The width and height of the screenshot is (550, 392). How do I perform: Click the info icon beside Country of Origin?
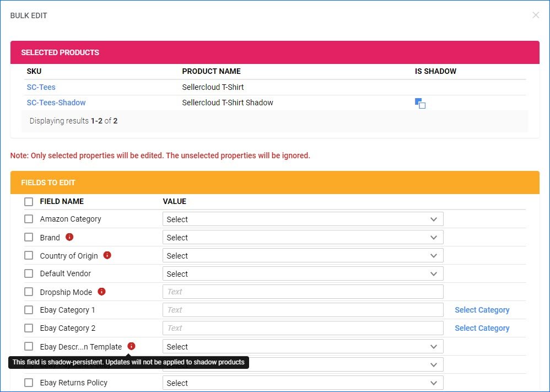point(107,255)
